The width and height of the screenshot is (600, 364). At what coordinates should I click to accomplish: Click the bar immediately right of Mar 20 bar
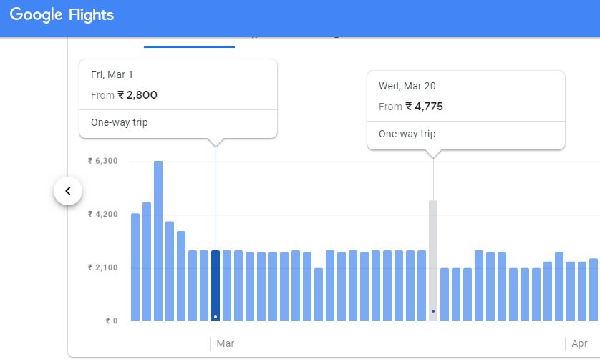[x=445, y=294]
